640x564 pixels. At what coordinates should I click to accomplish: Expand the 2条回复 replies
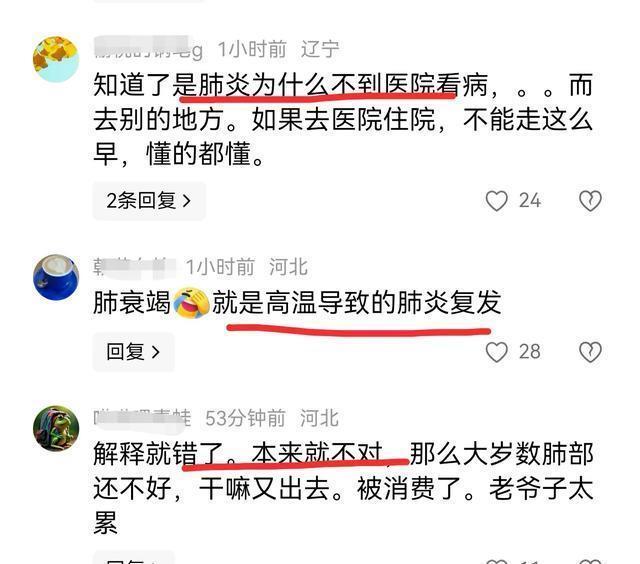(149, 201)
